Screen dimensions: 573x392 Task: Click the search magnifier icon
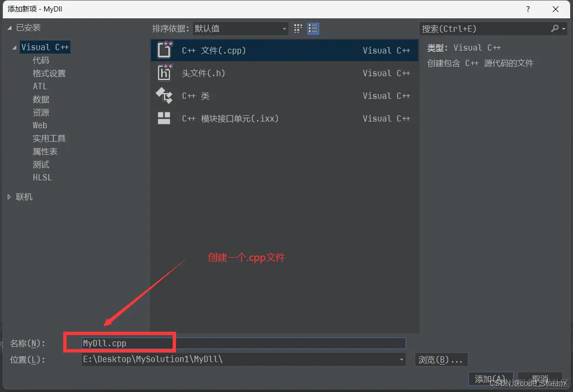[555, 28]
